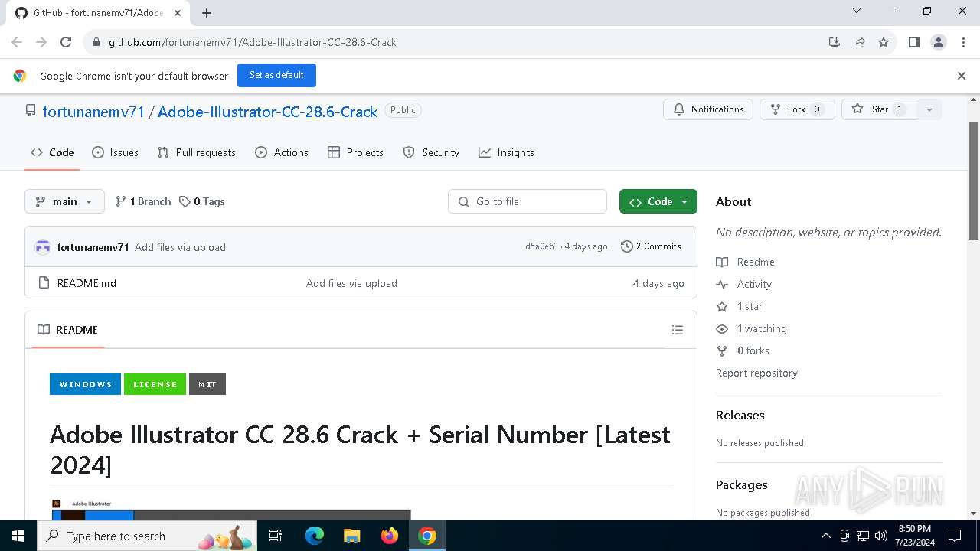Viewport: 980px width, 551px height.
Task: Open the Security tab
Action: coord(431,152)
